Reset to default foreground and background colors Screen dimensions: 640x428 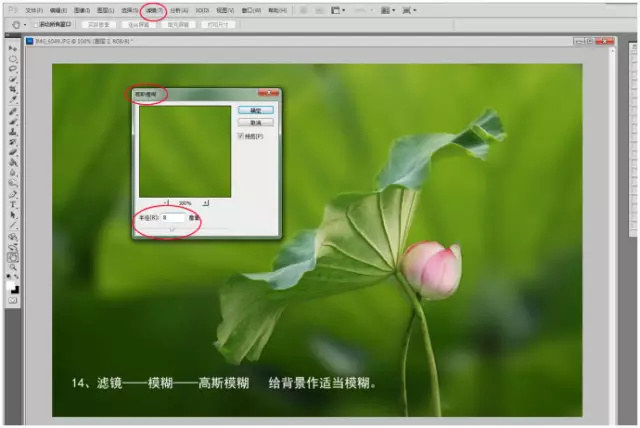point(9,277)
